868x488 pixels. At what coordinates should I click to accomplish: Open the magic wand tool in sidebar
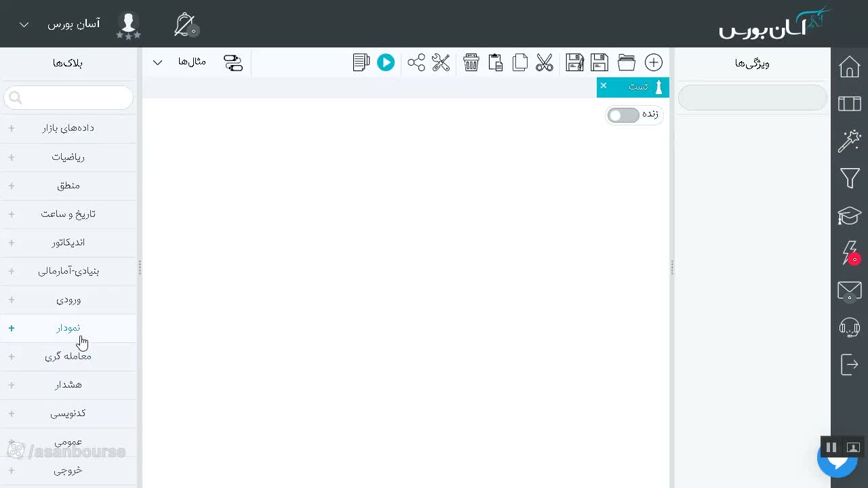(x=850, y=141)
